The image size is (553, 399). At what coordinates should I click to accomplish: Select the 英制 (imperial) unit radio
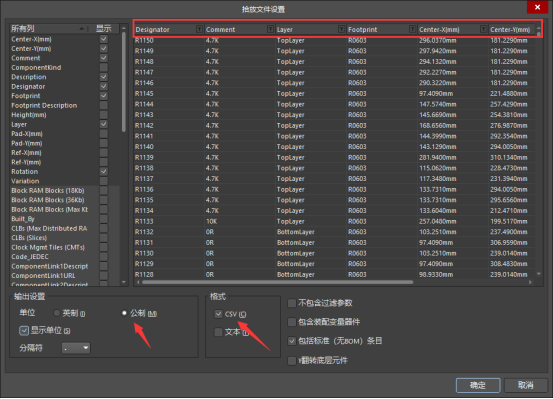56,313
